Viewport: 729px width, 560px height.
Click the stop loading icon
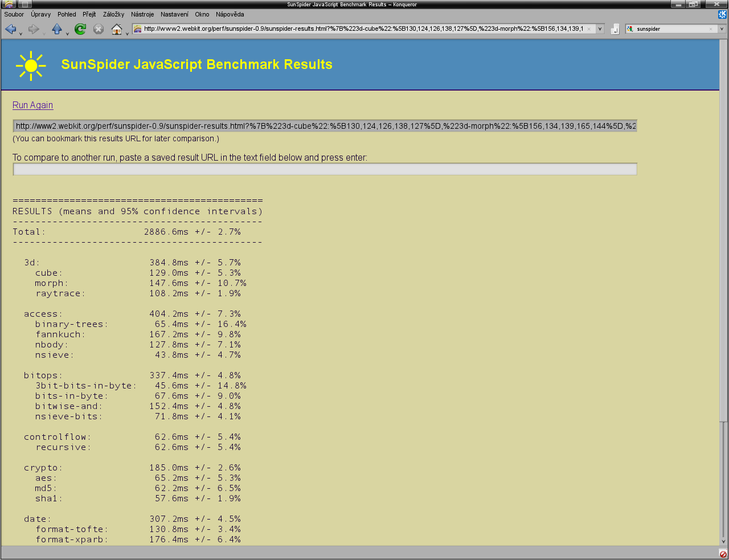tap(99, 29)
